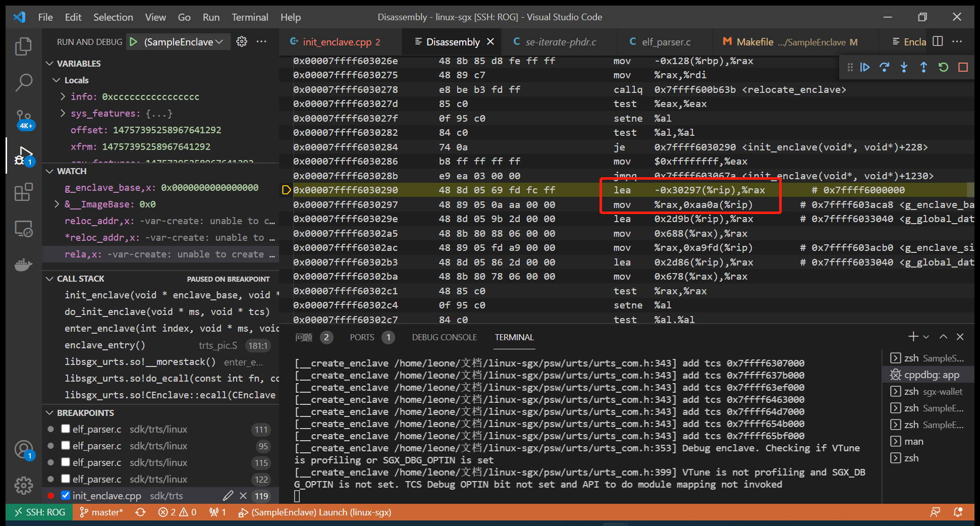Click the master* branch indicator in status bar
This screenshot has width=980, height=526.
(101, 512)
